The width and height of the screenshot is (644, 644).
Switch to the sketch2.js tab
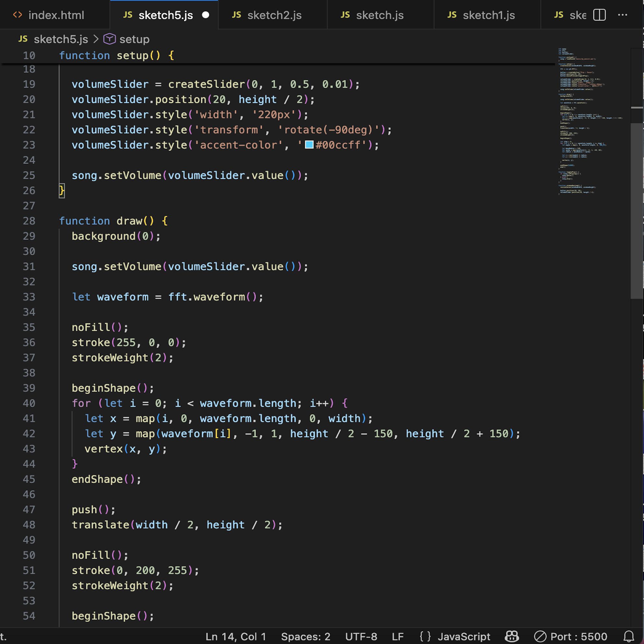pos(273,15)
